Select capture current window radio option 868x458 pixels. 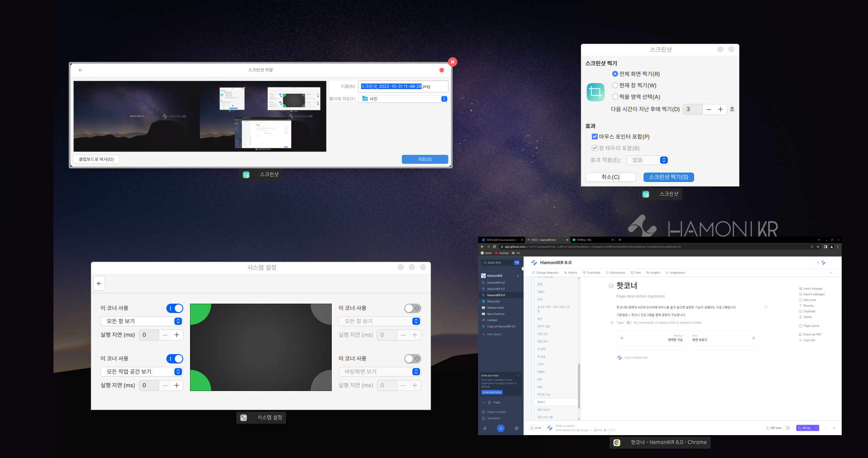point(615,85)
